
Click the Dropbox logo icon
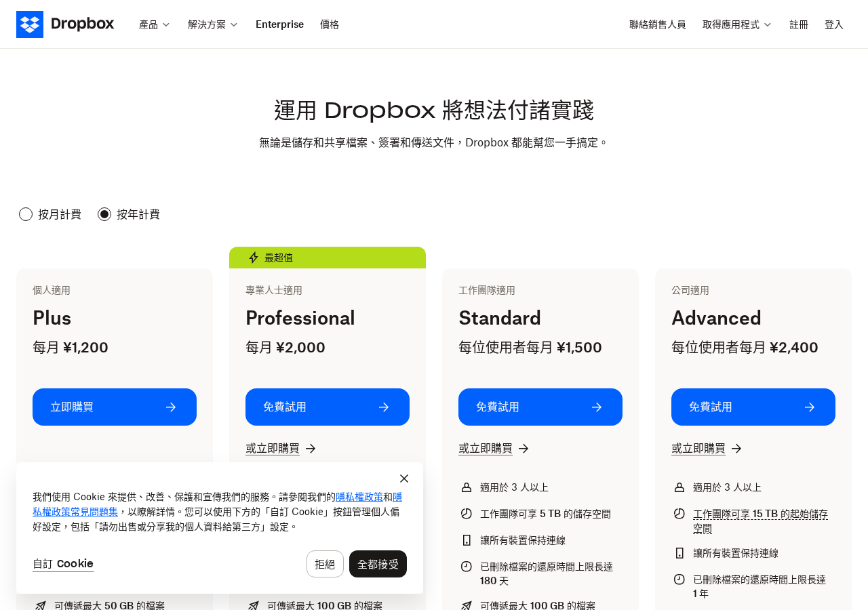[30, 24]
